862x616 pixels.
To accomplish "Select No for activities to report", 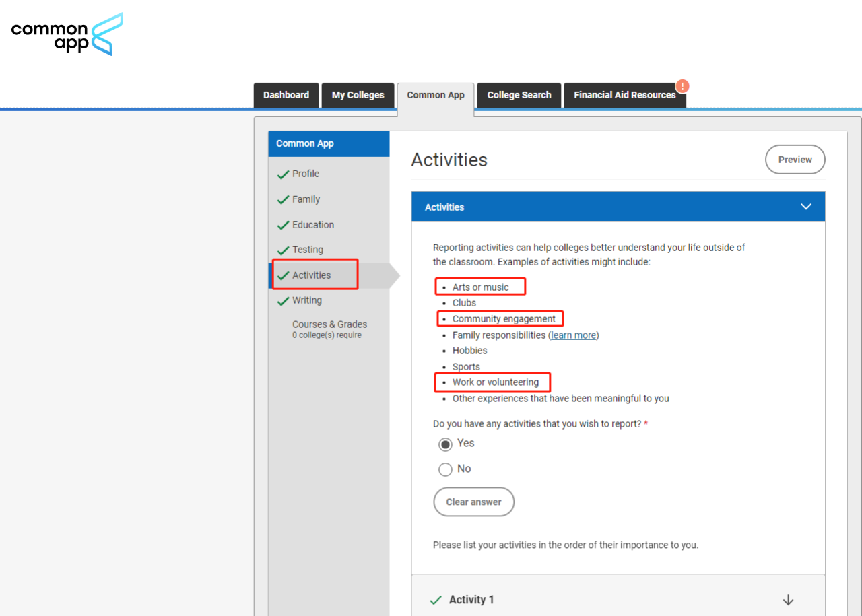I will 445,469.
